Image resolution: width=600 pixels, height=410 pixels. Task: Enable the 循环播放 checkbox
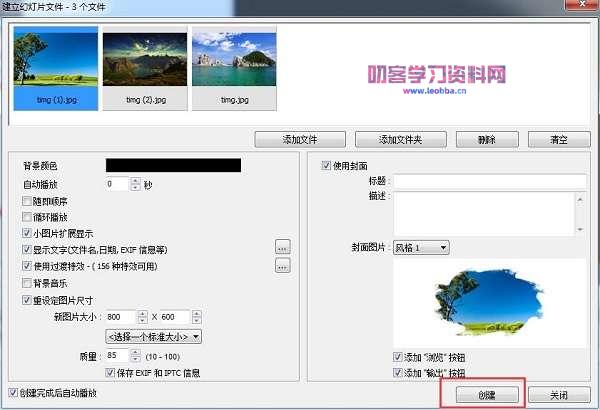(27, 217)
